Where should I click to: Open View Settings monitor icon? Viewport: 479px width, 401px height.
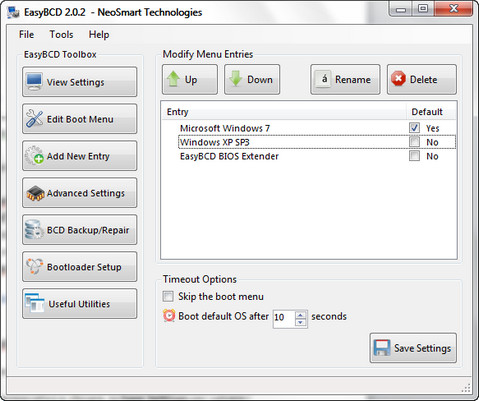pos(34,82)
